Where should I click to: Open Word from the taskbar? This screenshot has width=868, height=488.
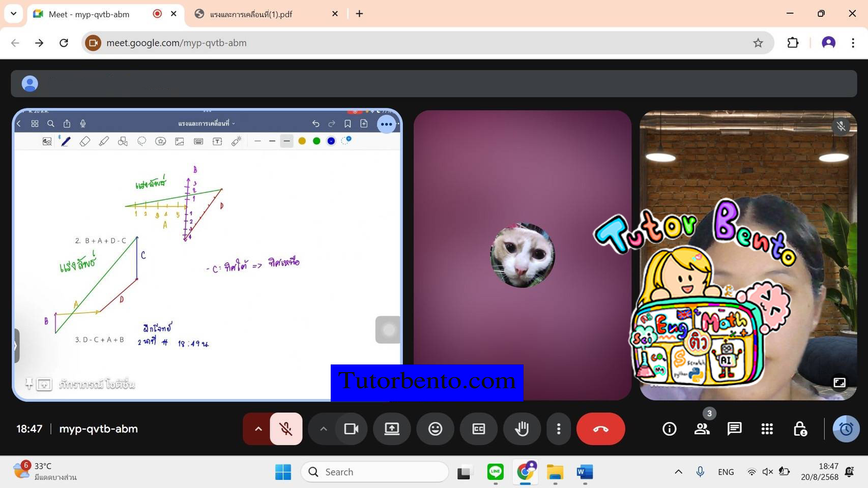[x=585, y=472]
